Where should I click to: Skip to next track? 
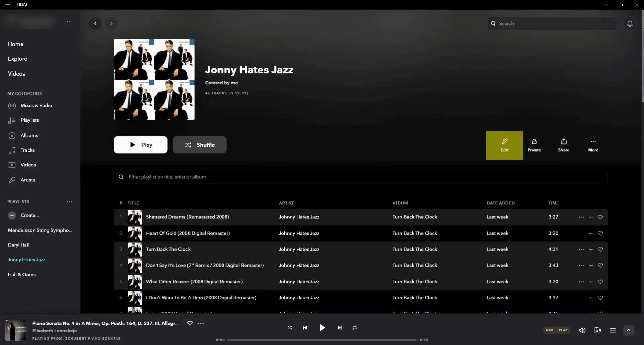point(339,328)
